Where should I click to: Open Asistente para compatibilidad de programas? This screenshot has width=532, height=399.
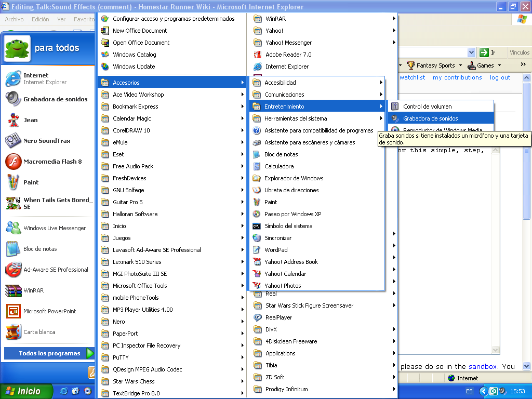[x=317, y=130]
